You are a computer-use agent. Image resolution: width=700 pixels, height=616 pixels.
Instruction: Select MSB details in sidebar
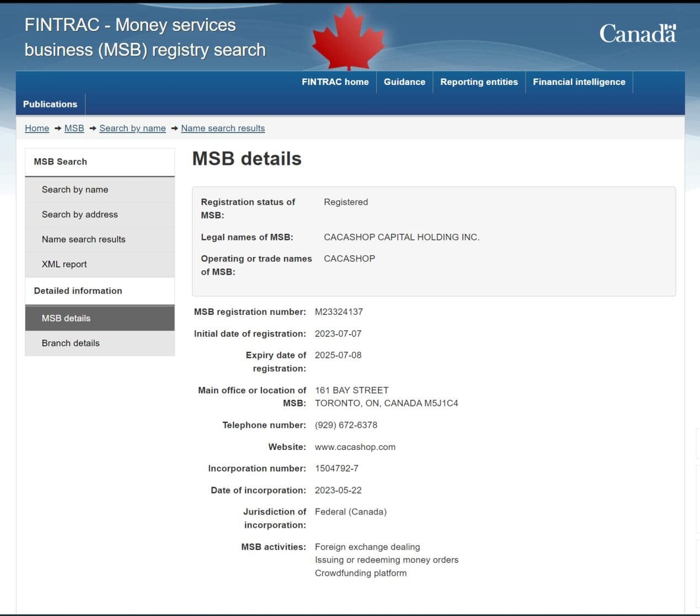click(x=66, y=318)
